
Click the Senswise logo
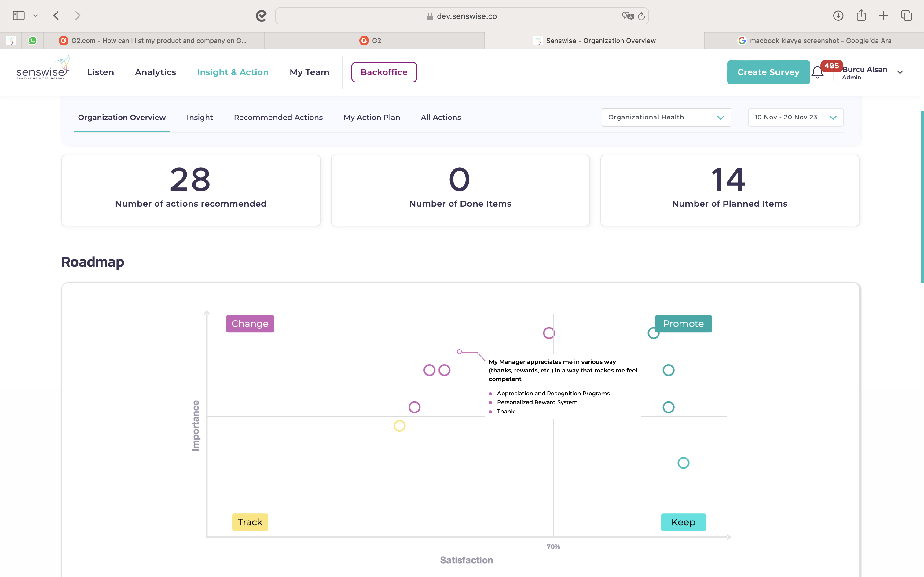[43, 69]
